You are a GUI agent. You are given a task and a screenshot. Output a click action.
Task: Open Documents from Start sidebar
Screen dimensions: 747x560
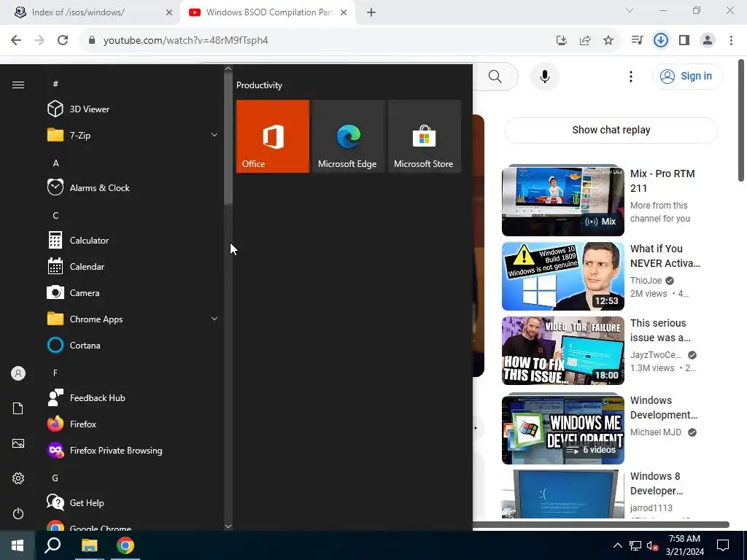tap(18, 408)
